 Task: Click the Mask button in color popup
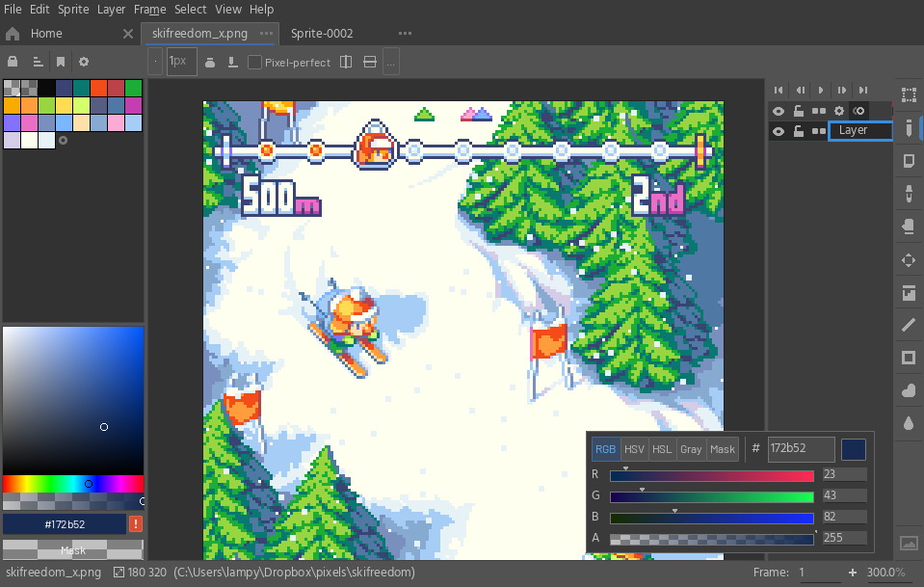722,449
